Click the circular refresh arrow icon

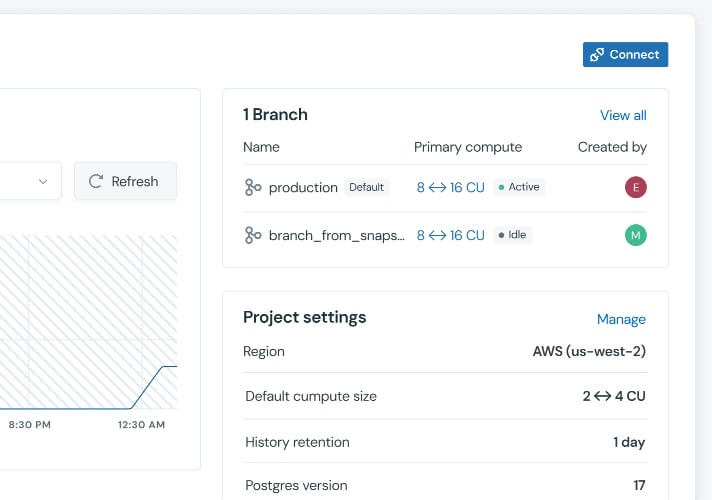click(x=96, y=181)
